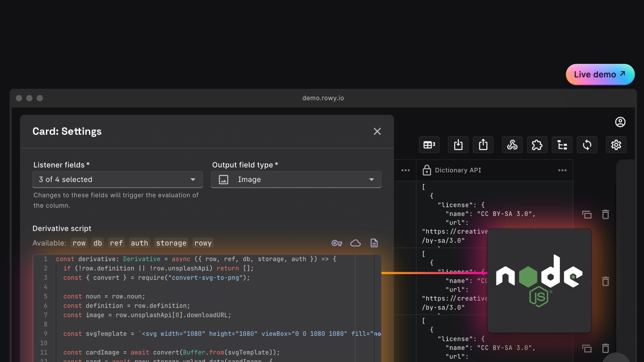Open the table settings gear icon
644x362 pixels.
coord(616,145)
